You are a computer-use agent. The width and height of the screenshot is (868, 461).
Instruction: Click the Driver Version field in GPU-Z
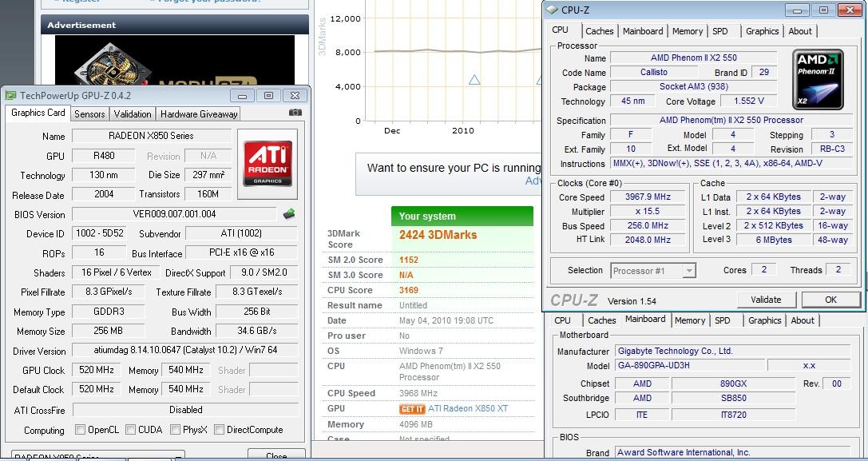click(x=185, y=350)
